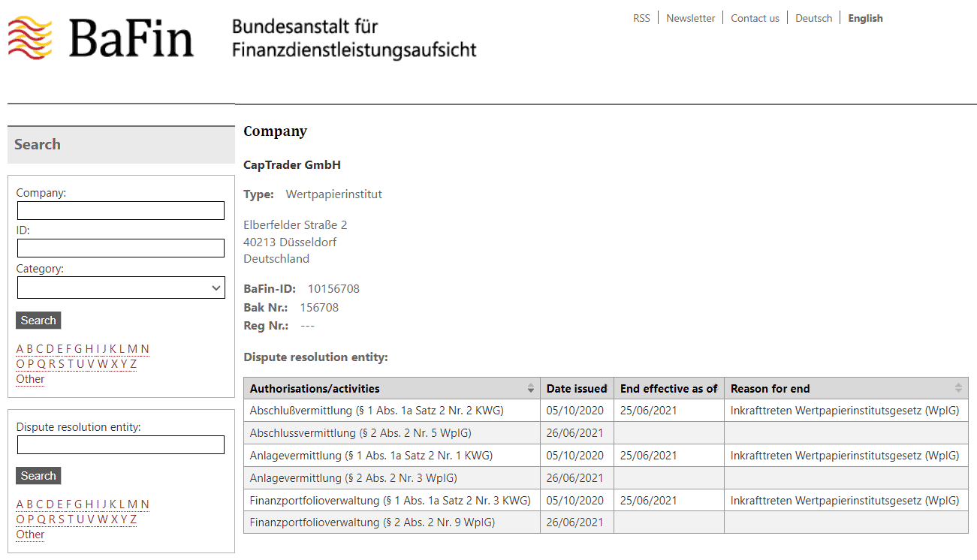Click Inkrafttreten reason in Finanzportfolioverwaltung KWG row
Screen dimensions: 977x560
(x=845, y=501)
